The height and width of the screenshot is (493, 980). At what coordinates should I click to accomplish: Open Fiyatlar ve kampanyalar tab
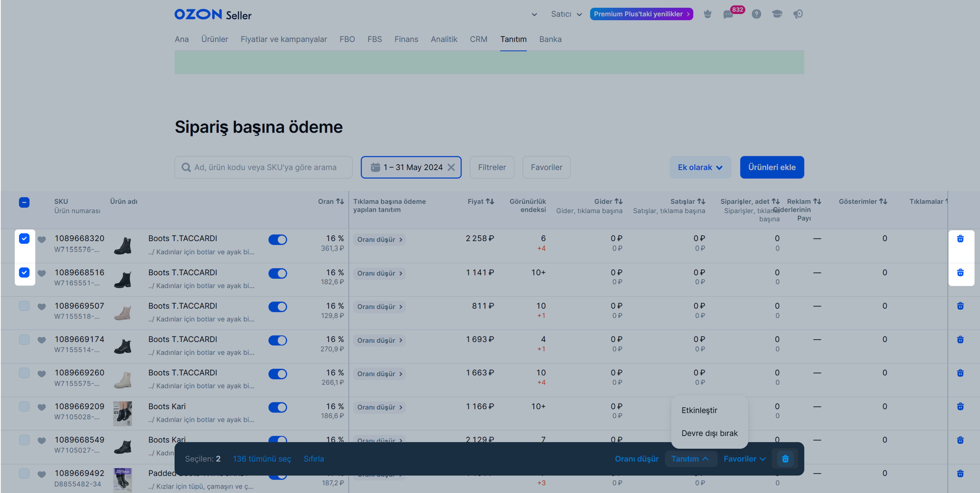283,39
